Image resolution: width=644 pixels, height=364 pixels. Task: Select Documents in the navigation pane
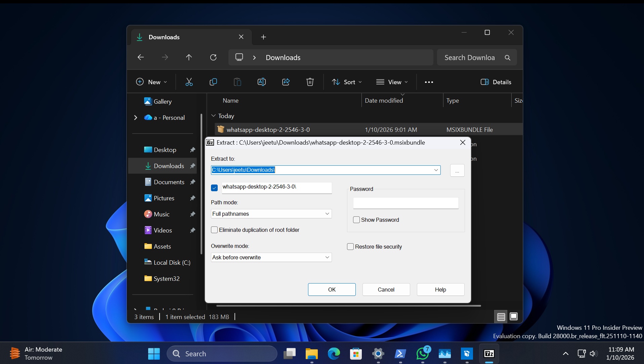click(169, 182)
